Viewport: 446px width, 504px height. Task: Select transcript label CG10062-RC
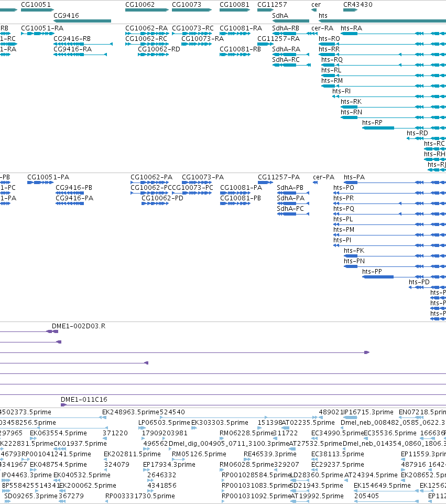[146, 39]
